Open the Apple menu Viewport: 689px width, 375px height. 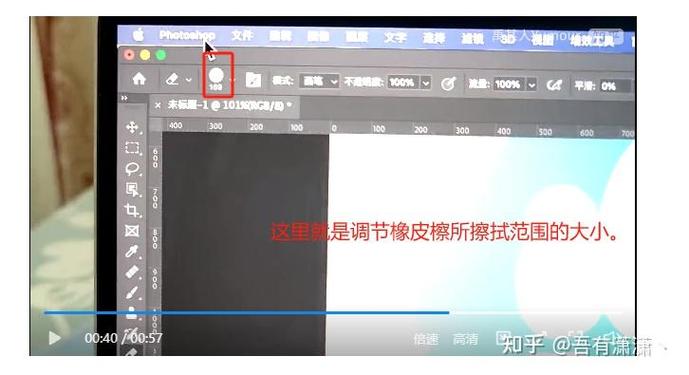[138, 35]
